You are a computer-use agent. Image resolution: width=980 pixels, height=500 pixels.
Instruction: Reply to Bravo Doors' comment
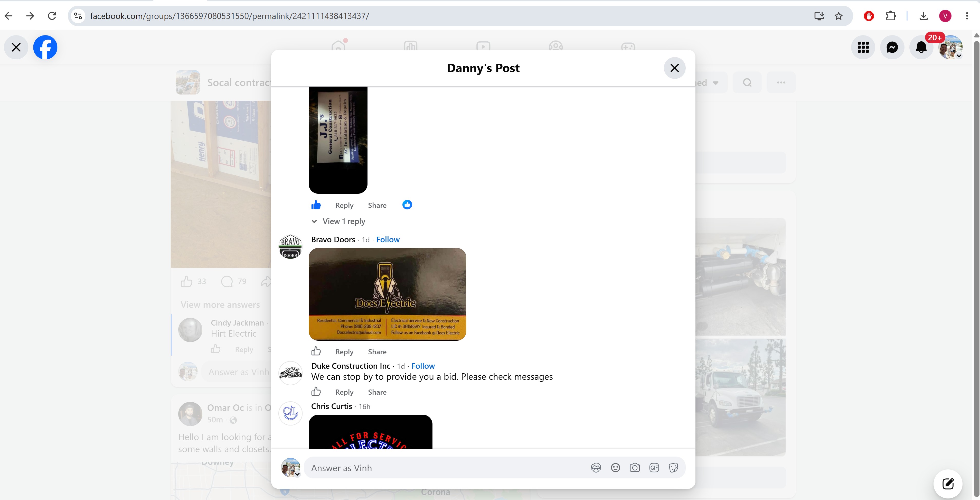[344, 352]
